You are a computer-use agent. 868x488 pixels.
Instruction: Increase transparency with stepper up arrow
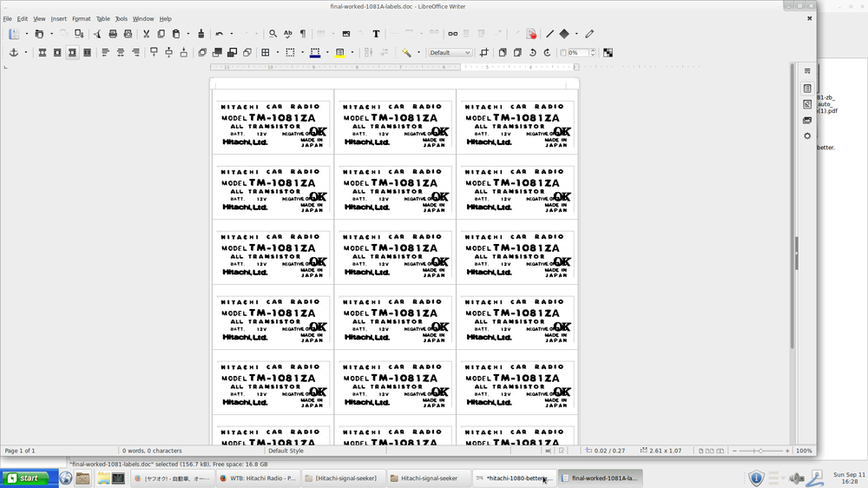tap(593, 50)
